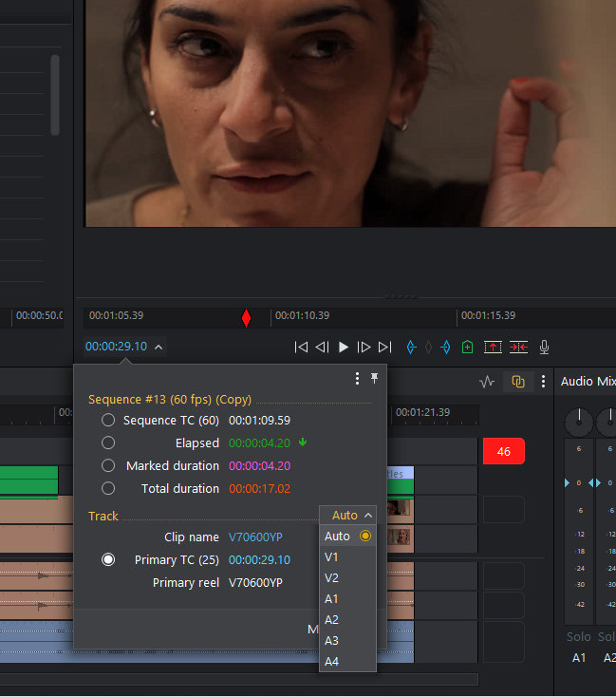Viewport: 616px width, 697px height.
Task: Click the A1 fader level marker at 0
Action: (x=567, y=482)
